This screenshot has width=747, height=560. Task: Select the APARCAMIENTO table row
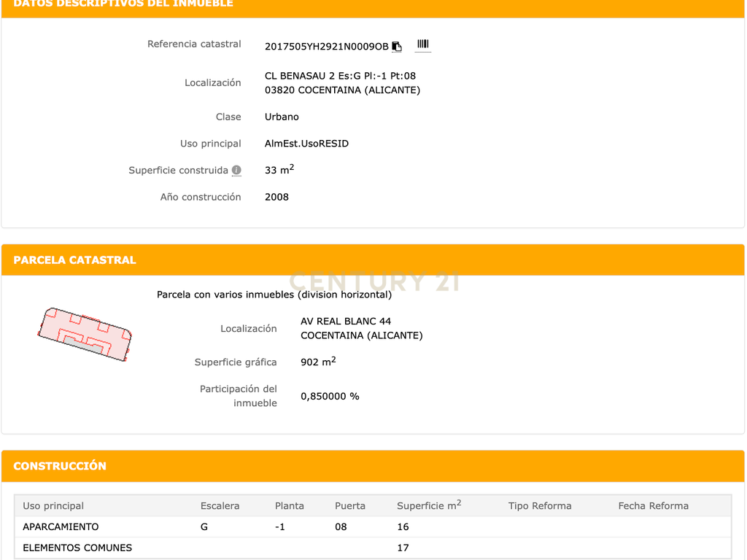pyautogui.click(x=373, y=526)
